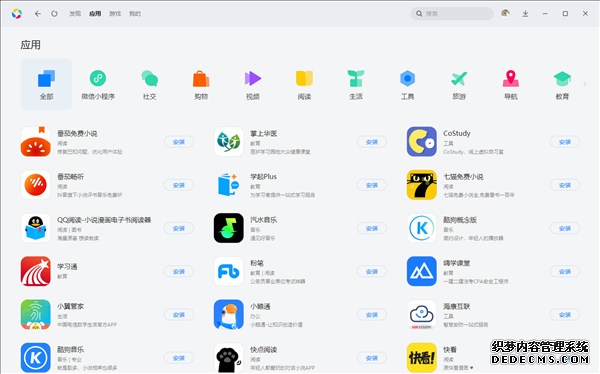The width and height of the screenshot is (600, 374).
Task: Install QQ阅读
Action: tap(179, 229)
